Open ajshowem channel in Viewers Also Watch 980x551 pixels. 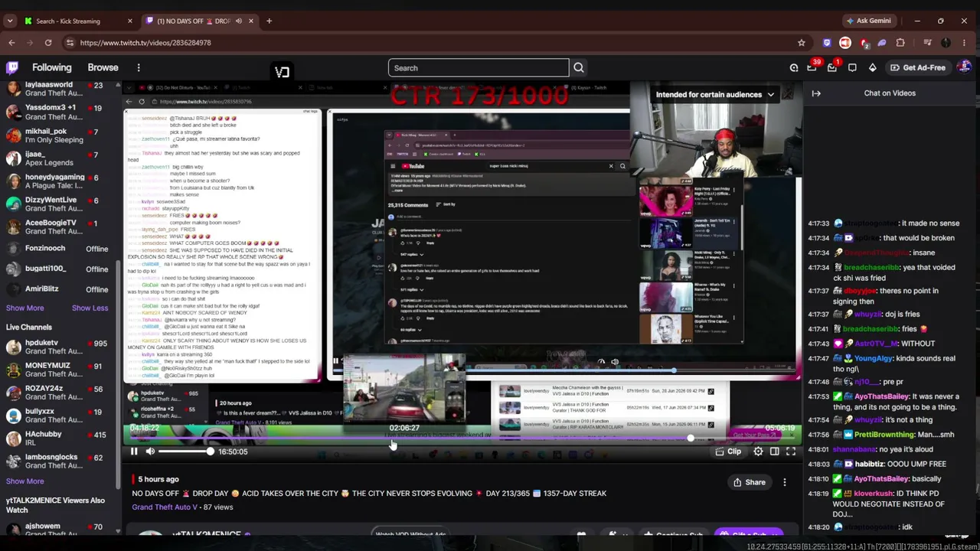(x=59, y=527)
